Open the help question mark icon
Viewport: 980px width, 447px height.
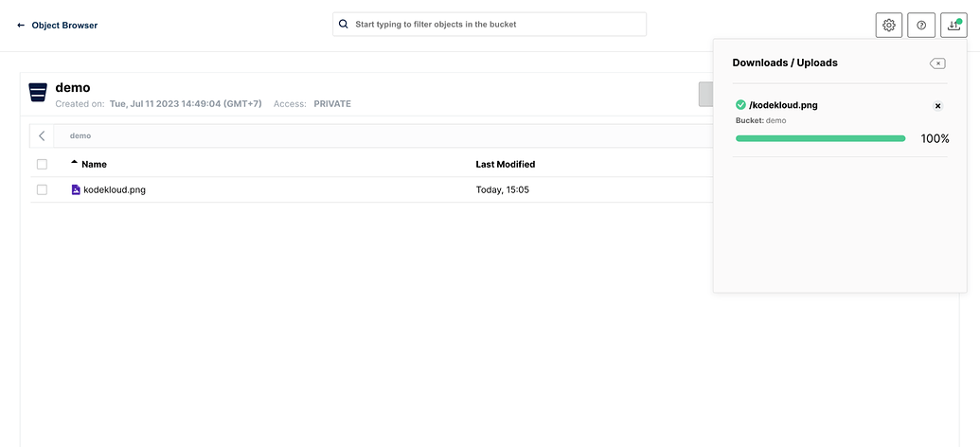click(x=921, y=26)
